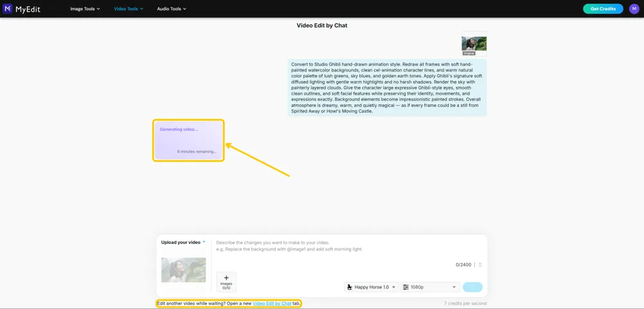Click the uploaded video thumbnail preview
The image size is (644, 309).
pos(184,270)
